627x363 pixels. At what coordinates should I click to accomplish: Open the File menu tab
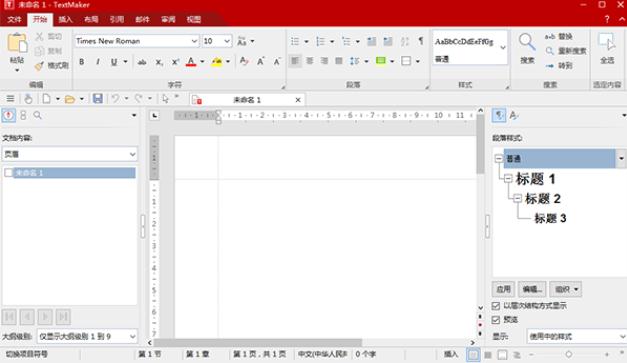click(x=14, y=19)
